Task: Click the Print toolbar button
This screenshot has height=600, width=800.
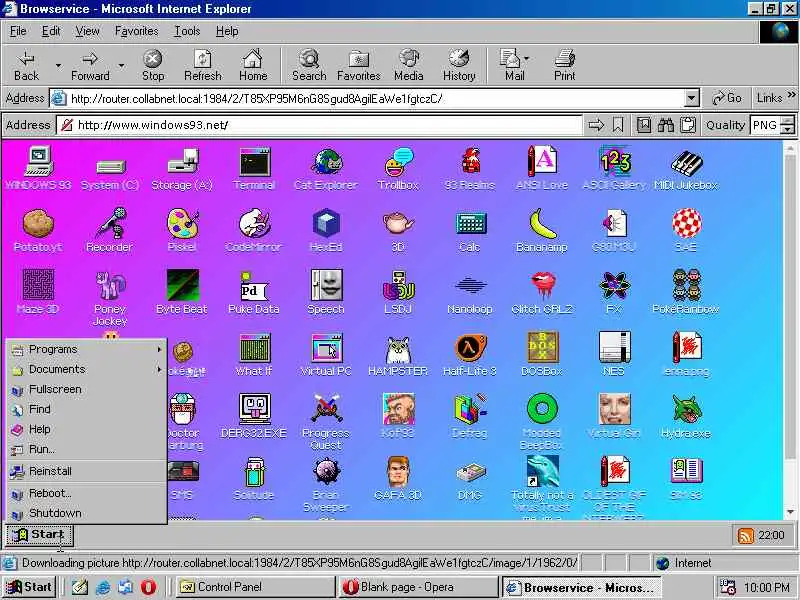Action: (x=564, y=65)
